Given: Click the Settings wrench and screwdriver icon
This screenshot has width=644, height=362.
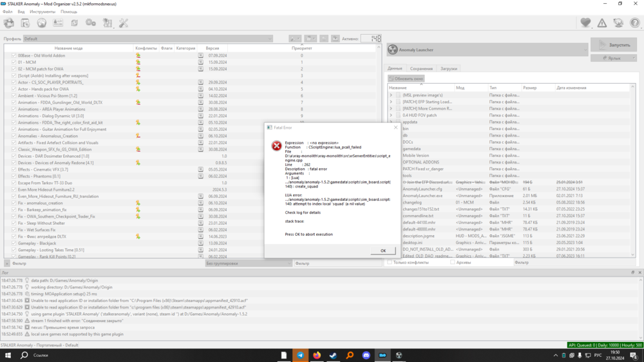Looking at the screenshot, I should (124, 23).
